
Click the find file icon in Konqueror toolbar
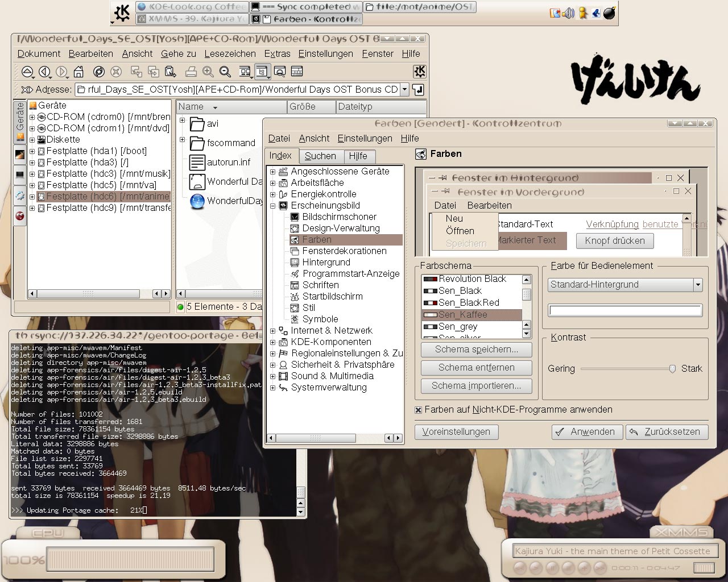pos(280,72)
